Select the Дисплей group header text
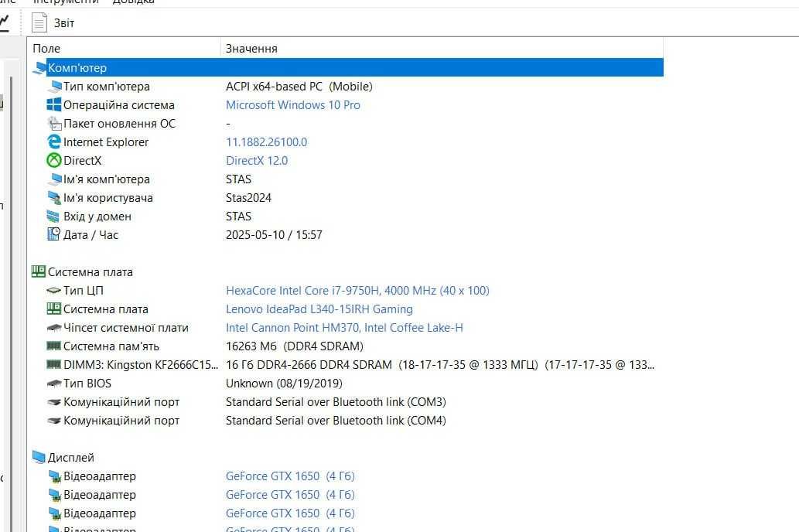799x532 pixels. pos(71,458)
